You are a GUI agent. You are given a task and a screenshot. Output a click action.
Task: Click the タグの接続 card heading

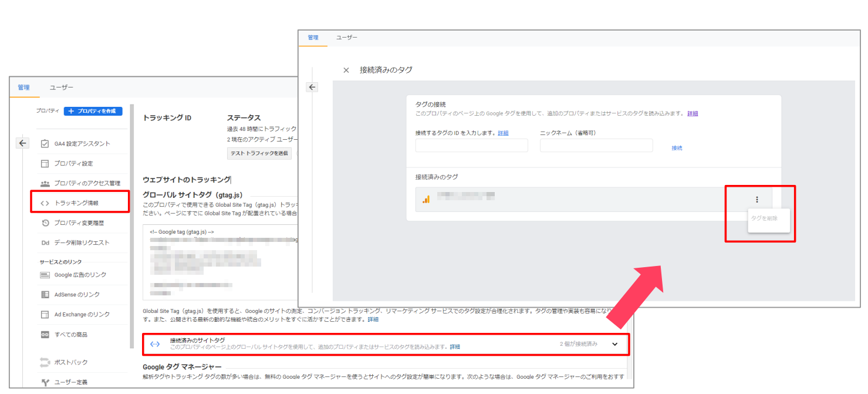(430, 105)
